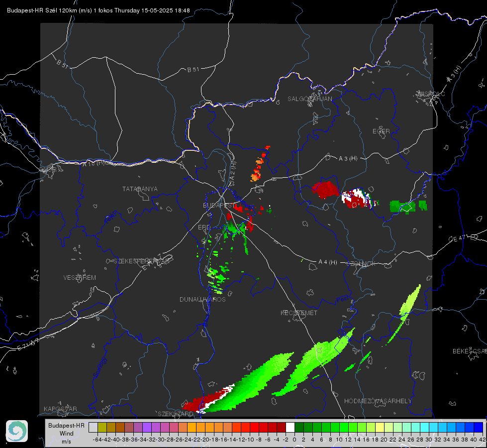Screen dimensions: 487x448
Task: Click the '-64' legend value
Action: [97, 440]
